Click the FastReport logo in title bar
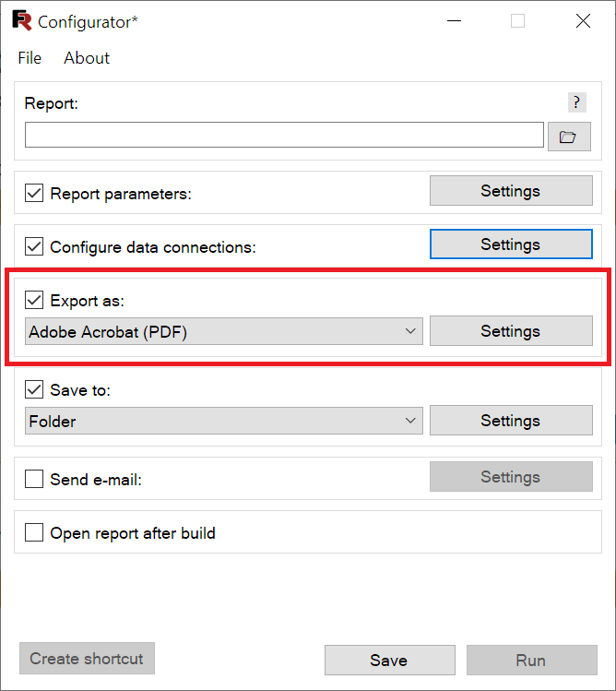This screenshot has height=691, width=616. tap(21, 20)
